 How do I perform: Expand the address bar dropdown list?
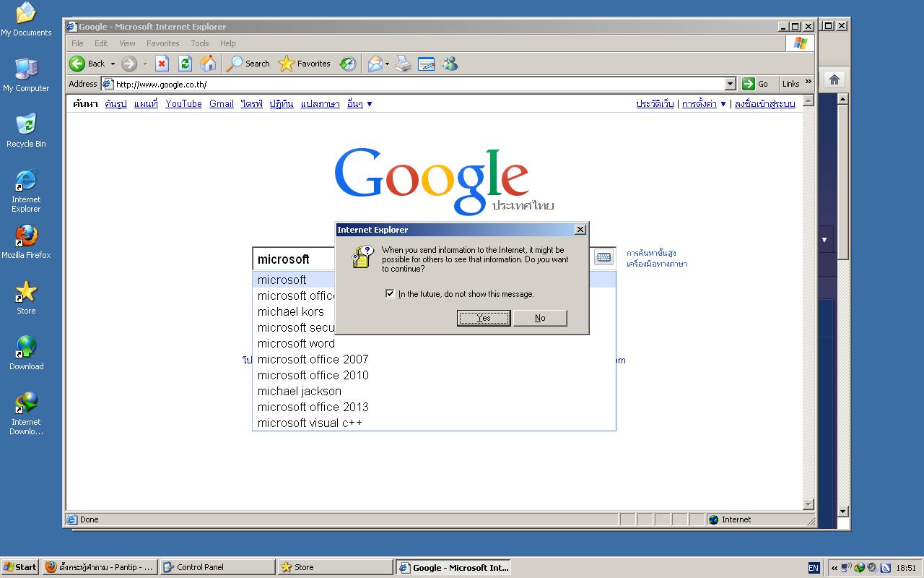(730, 84)
